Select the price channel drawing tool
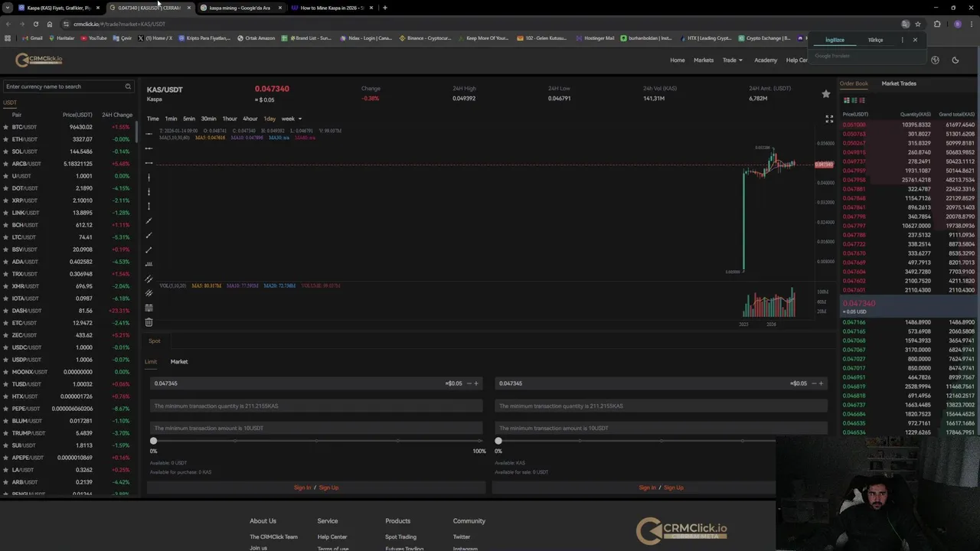This screenshot has width=980, height=551. click(x=149, y=293)
